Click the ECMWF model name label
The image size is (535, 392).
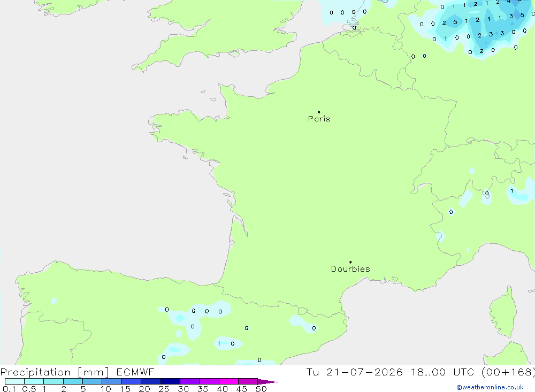click(x=135, y=372)
